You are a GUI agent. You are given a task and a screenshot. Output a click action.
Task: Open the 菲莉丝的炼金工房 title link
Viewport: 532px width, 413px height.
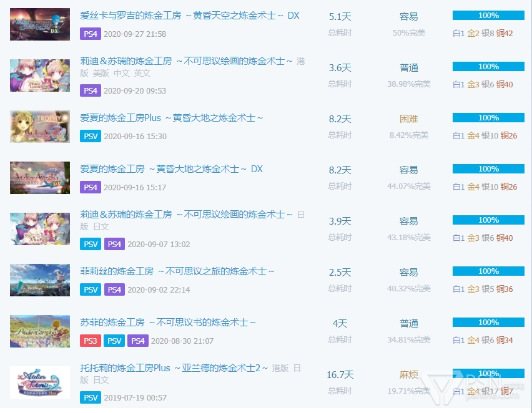click(x=177, y=271)
